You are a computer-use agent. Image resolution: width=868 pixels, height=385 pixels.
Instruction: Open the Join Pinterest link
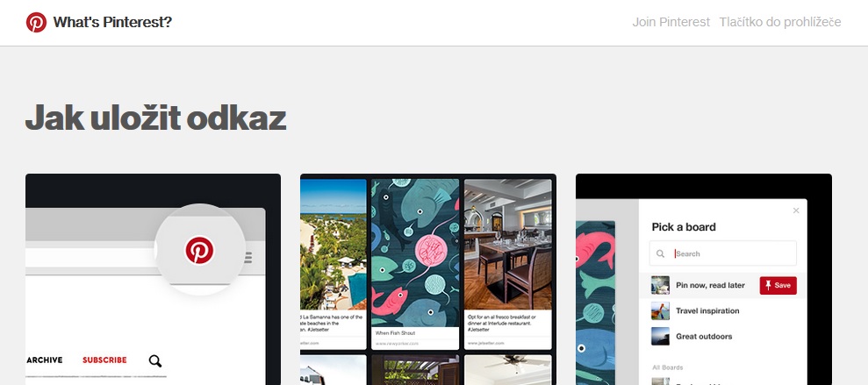671,22
